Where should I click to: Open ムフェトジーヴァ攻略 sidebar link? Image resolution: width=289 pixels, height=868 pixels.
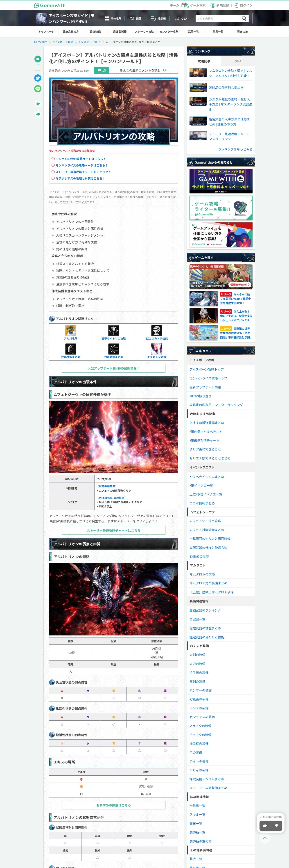[205, 521]
